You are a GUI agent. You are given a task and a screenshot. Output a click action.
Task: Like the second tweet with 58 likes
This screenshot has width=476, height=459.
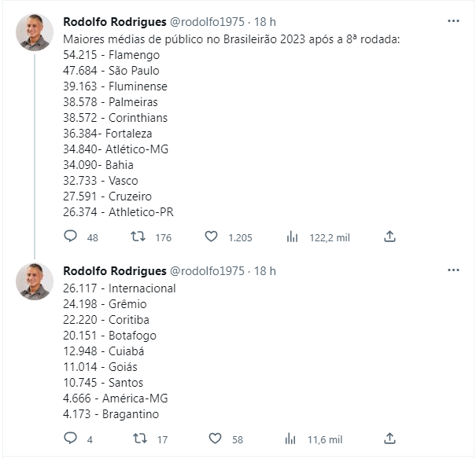click(x=216, y=439)
